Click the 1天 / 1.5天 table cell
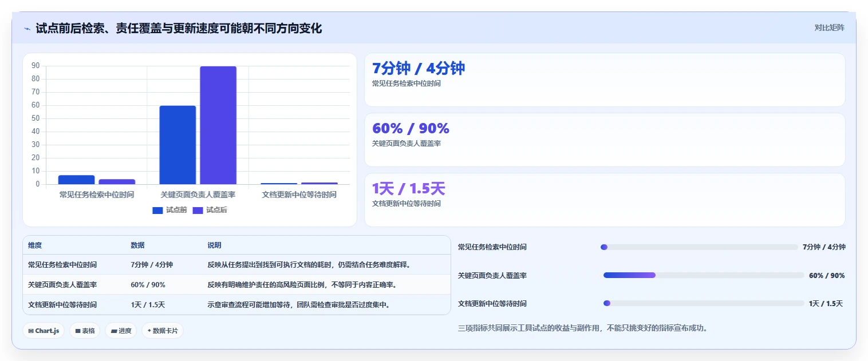This screenshot has width=868, height=361. 148,305
